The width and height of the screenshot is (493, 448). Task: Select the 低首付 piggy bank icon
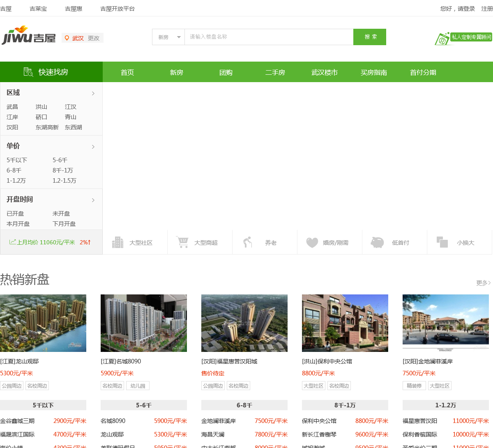pos(377,242)
